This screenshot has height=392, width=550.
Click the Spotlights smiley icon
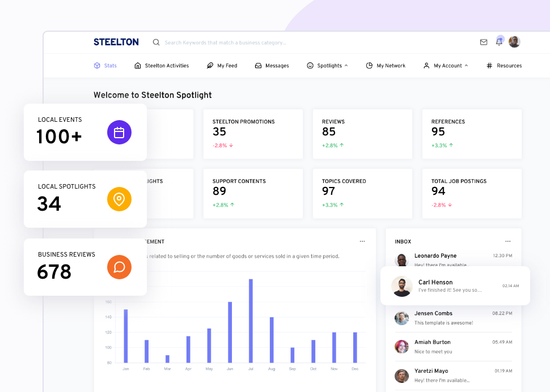click(310, 66)
